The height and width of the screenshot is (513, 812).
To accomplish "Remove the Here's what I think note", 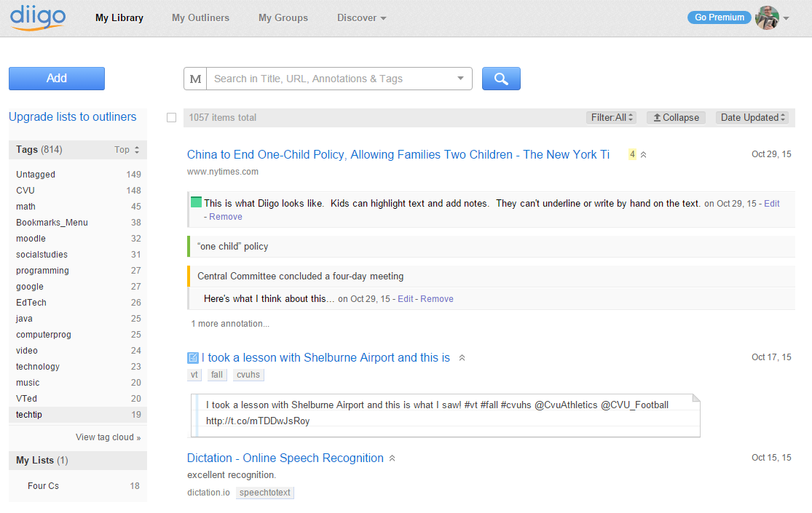I will [436, 298].
